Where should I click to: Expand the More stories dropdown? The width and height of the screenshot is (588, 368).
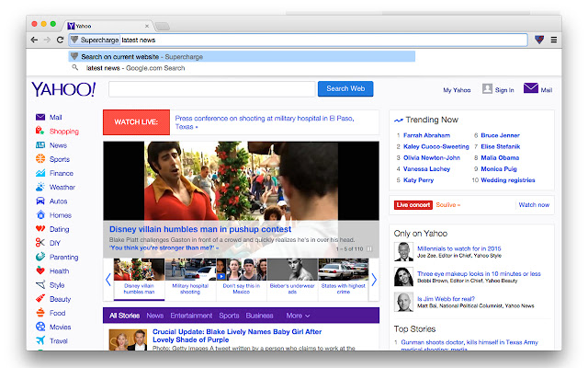pos(298,316)
